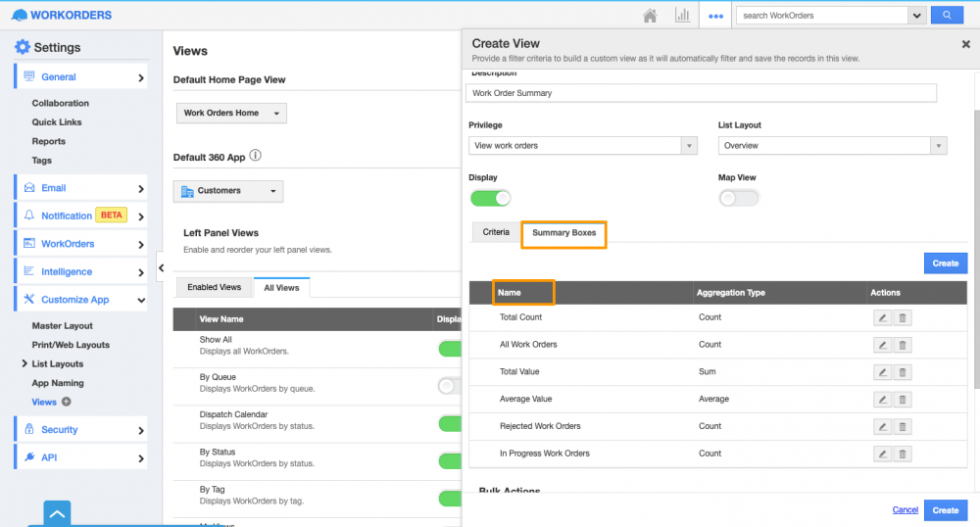This screenshot has height=527, width=980.
Task: Click the info icon beside Default 360 App
Action: pyautogui.click(x=256, y=157)
